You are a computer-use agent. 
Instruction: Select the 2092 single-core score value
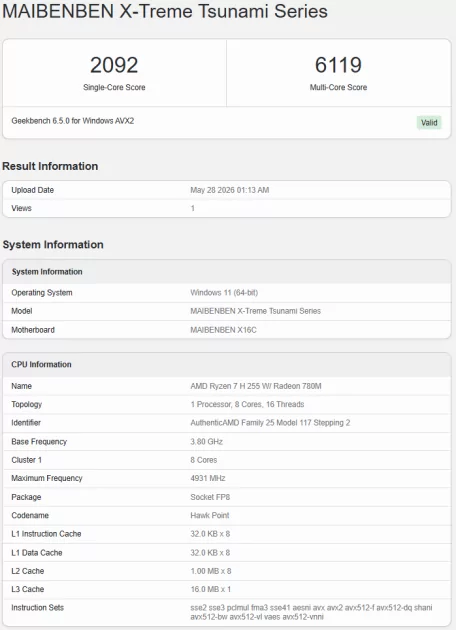(x=114, y=65)
